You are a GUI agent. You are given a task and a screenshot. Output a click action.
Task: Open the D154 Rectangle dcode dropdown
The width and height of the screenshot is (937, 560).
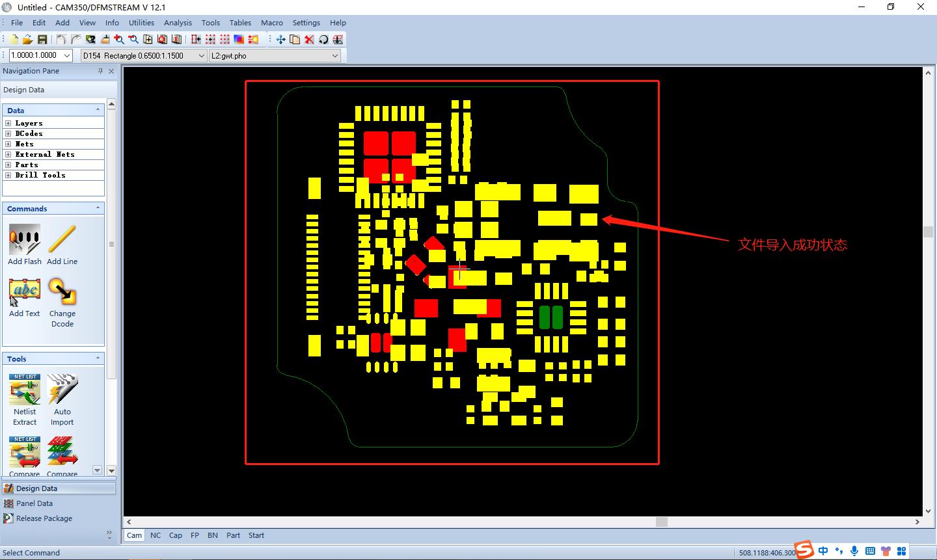click(201, 56)
